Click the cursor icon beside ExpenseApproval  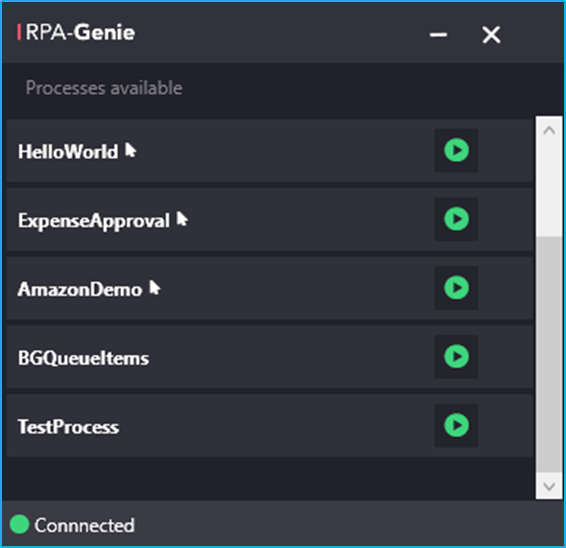click(x=182, y=219)
